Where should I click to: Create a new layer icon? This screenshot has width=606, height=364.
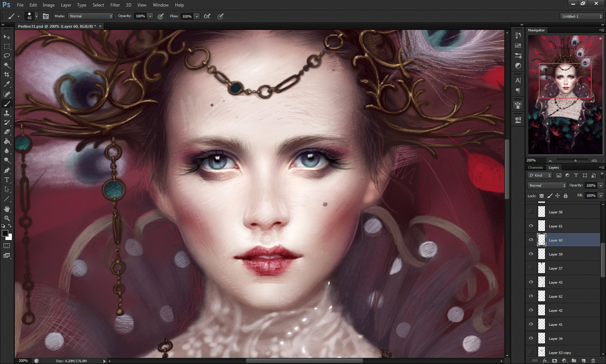[x=583, y=360]
